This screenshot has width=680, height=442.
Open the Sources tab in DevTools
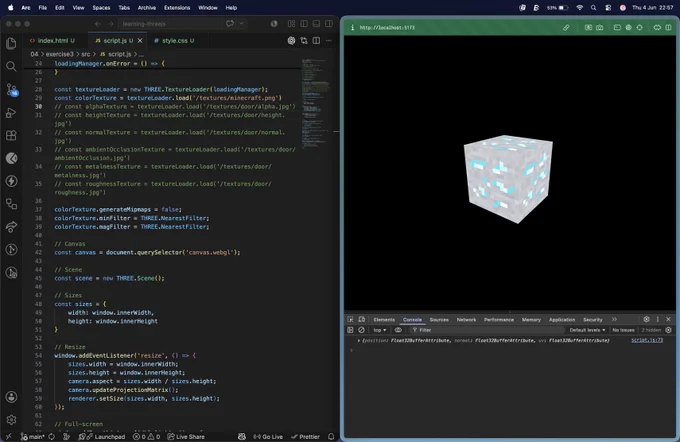tap(439, 320)
